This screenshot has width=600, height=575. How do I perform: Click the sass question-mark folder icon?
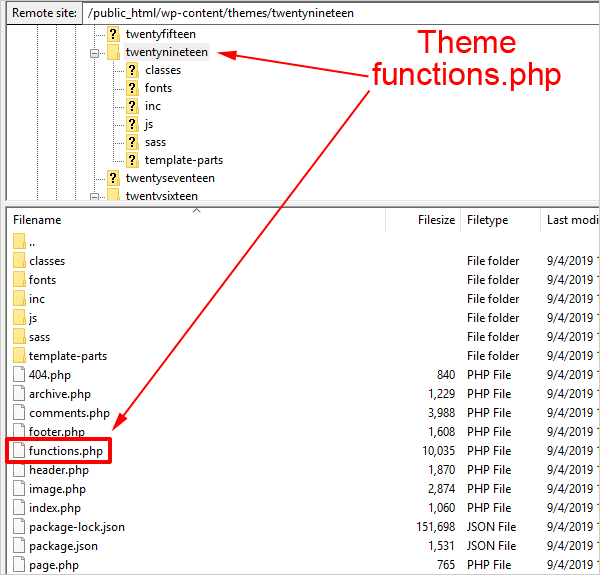coord(132,142)
